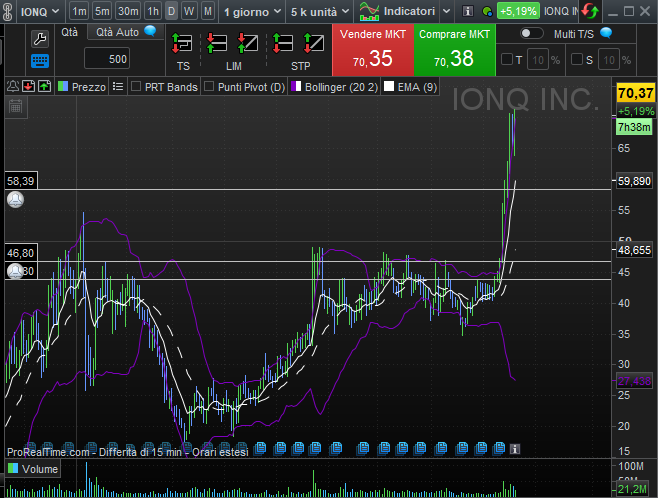
Task: Open the indicator list icon beside Prezzo
Action: point(118,87)
